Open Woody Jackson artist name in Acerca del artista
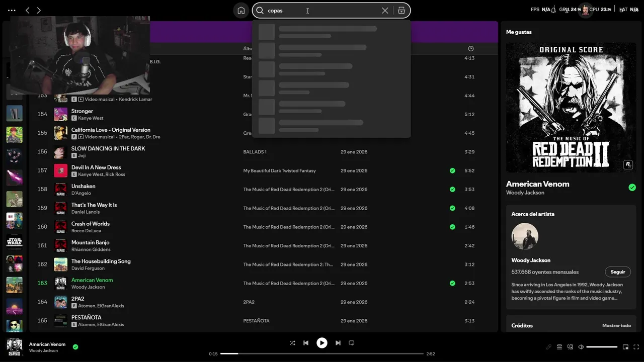Screen dimensions: 644x362 point(531,260)
